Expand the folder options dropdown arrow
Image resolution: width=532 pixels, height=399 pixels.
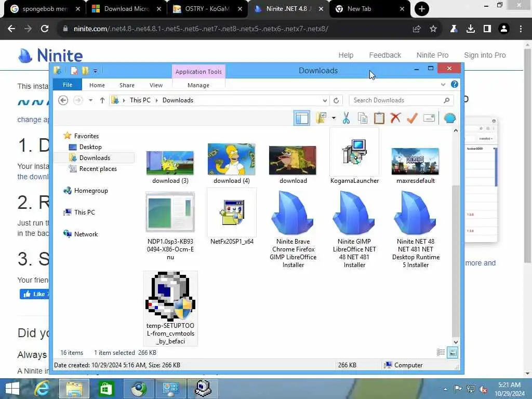[334, 118]
